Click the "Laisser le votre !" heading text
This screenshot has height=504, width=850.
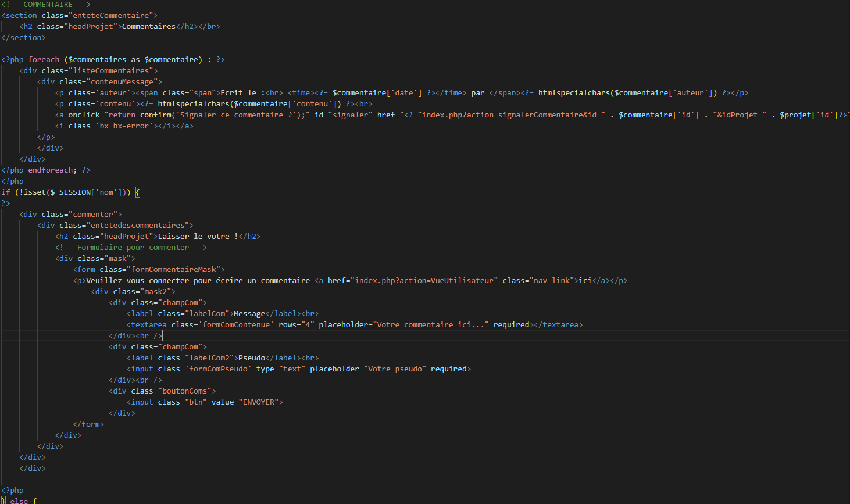pos(198,237)
